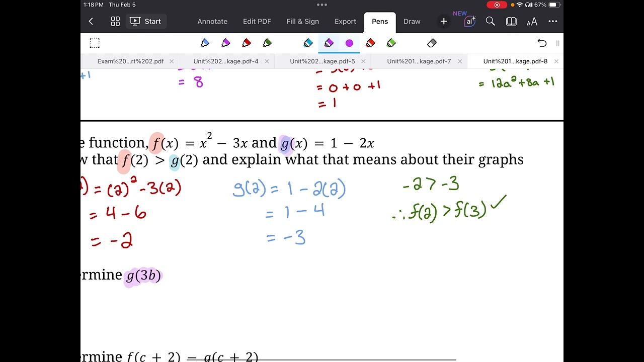The image size is (644, 362).
Task: Select the red highlighter
Action: pyautogui.click(x=370, y=43)
